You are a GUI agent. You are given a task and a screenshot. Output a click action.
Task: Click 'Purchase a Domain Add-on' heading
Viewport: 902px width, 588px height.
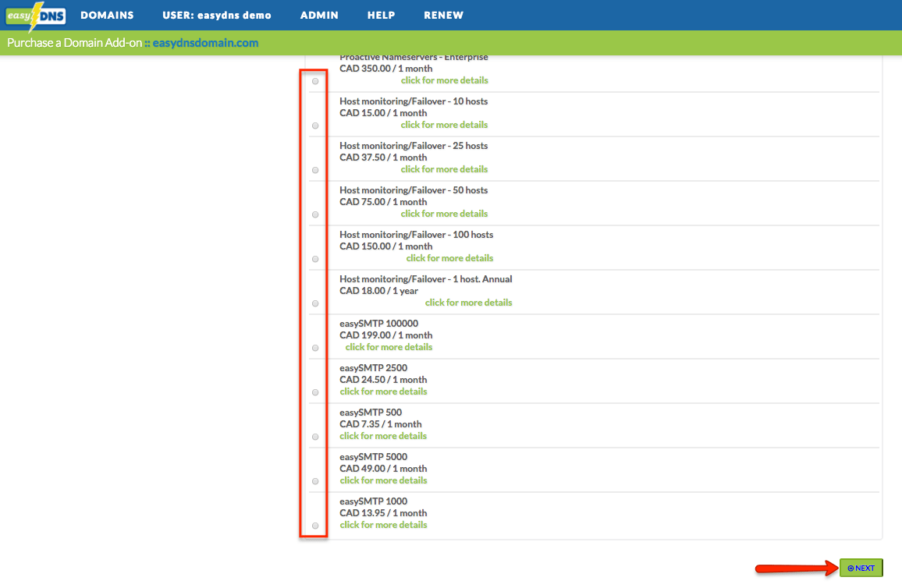(75, 43)
